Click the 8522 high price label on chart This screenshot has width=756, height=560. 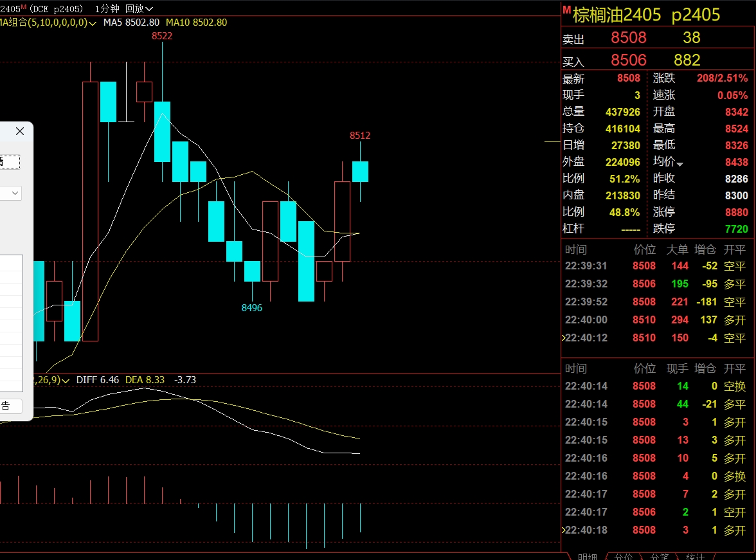pyautogui.click(x=162, y=36)
